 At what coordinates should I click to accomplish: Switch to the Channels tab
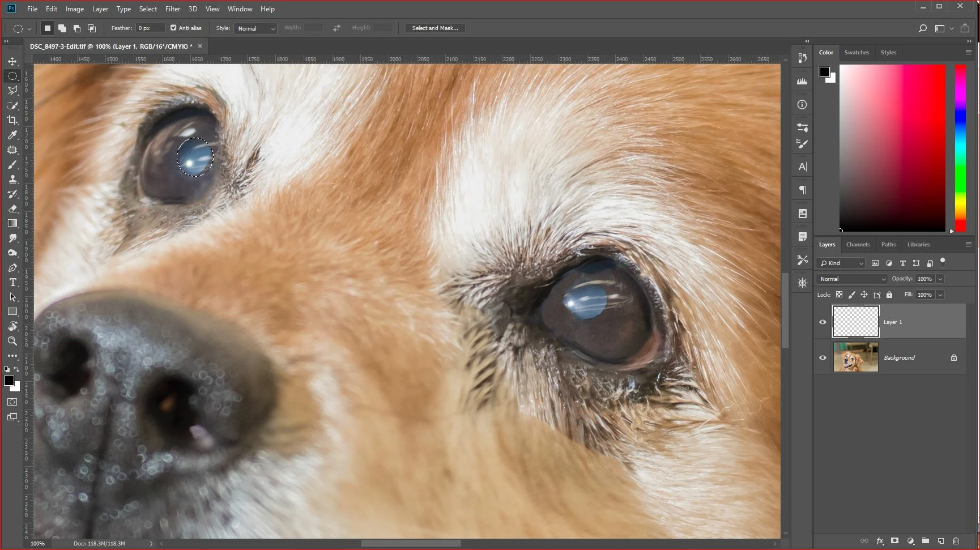click(858, 245)
